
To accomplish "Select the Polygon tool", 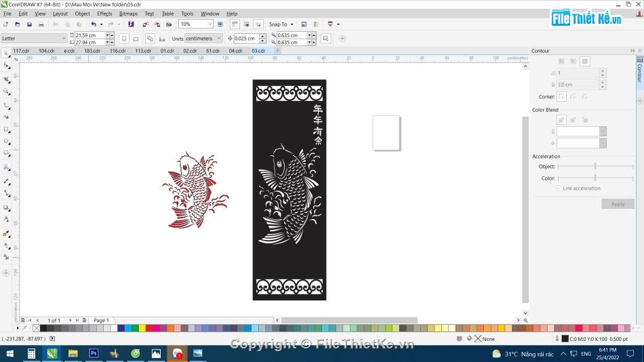I will coord(6,153).
